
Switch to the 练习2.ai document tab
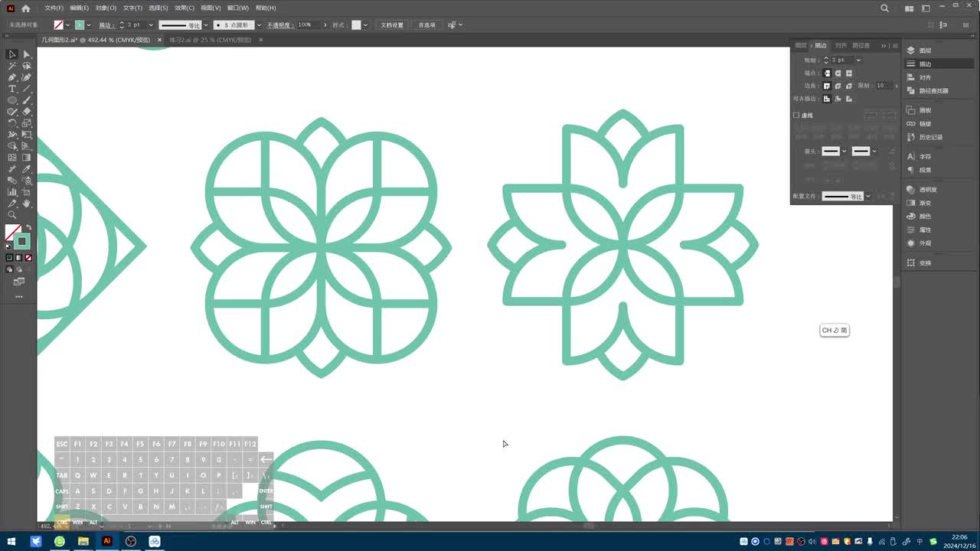tap(210, 40)
